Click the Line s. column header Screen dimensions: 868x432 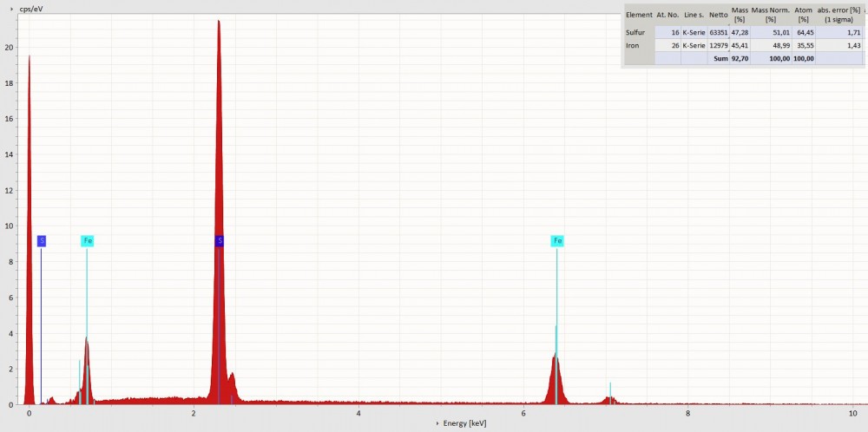click(694, 15)
